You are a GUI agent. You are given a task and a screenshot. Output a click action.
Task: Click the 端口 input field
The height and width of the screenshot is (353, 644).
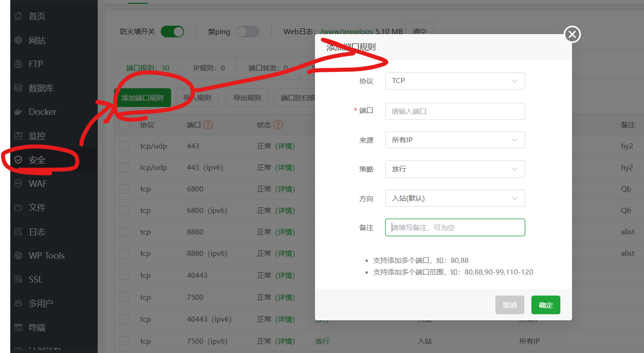[x=455, y=112]
